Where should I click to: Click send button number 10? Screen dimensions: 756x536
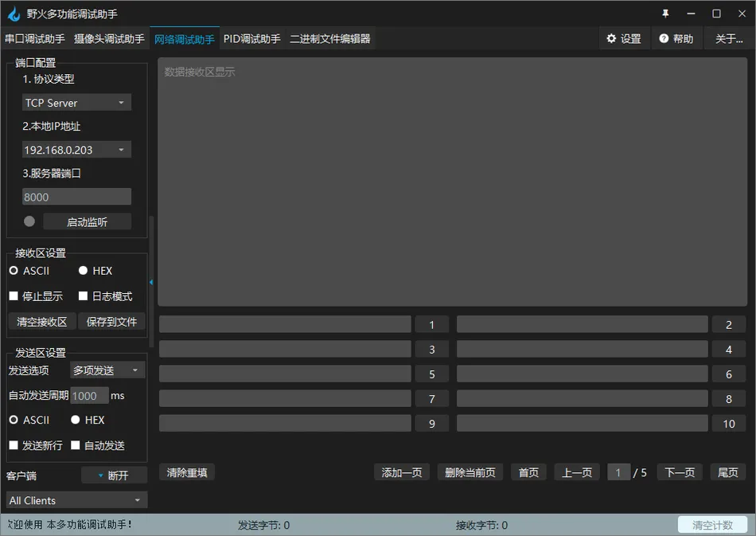click(729, 423)
